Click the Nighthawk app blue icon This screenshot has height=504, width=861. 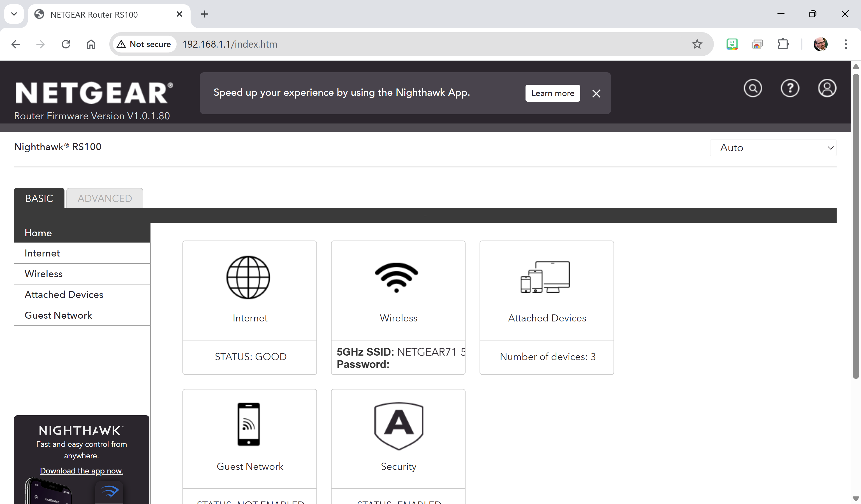tap(109, 492)
